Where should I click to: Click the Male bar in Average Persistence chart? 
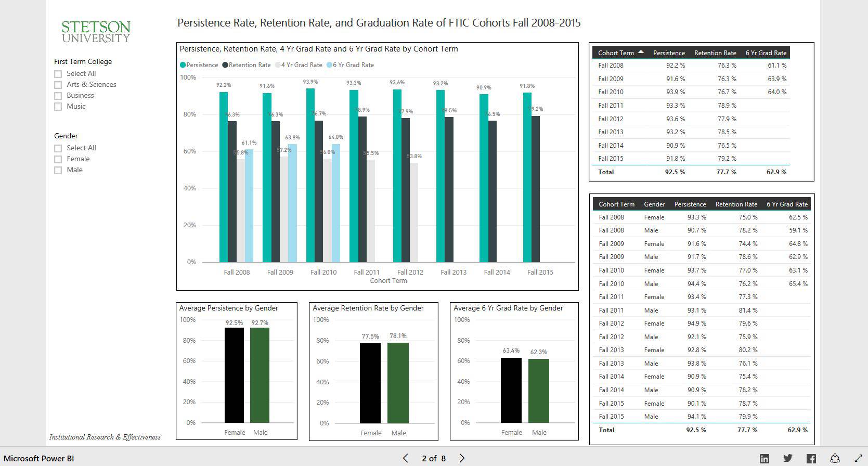260,374
